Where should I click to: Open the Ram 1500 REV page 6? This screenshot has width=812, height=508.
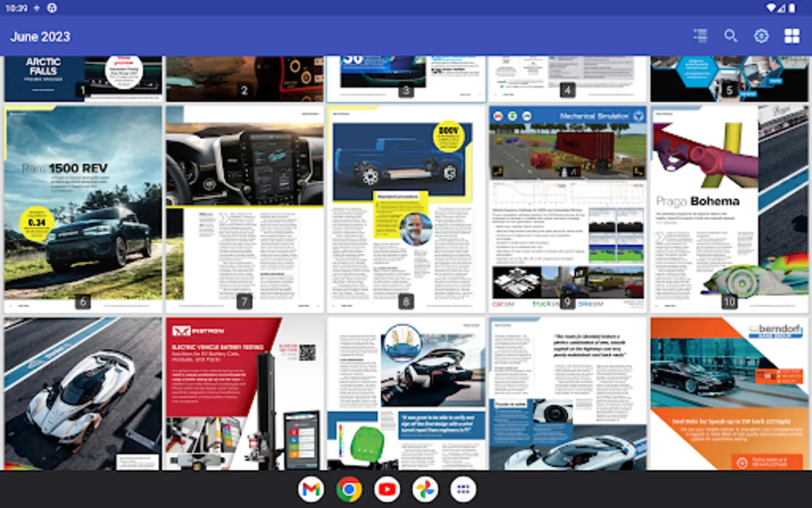point(83,209)
